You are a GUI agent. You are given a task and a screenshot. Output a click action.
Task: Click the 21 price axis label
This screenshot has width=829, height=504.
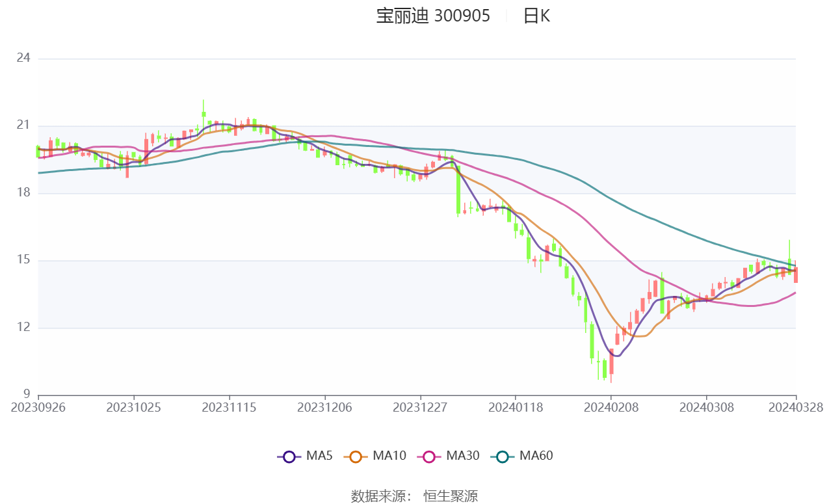23,126
